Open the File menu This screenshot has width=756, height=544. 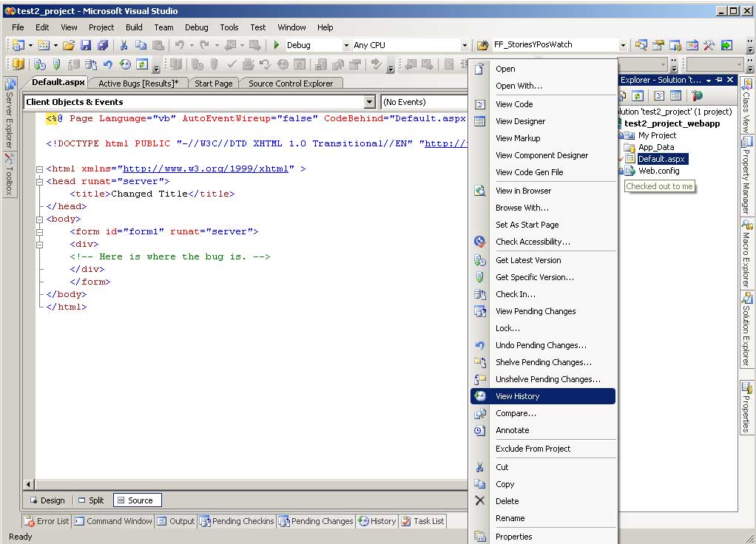pyautogui.click(x=18, y=27)
